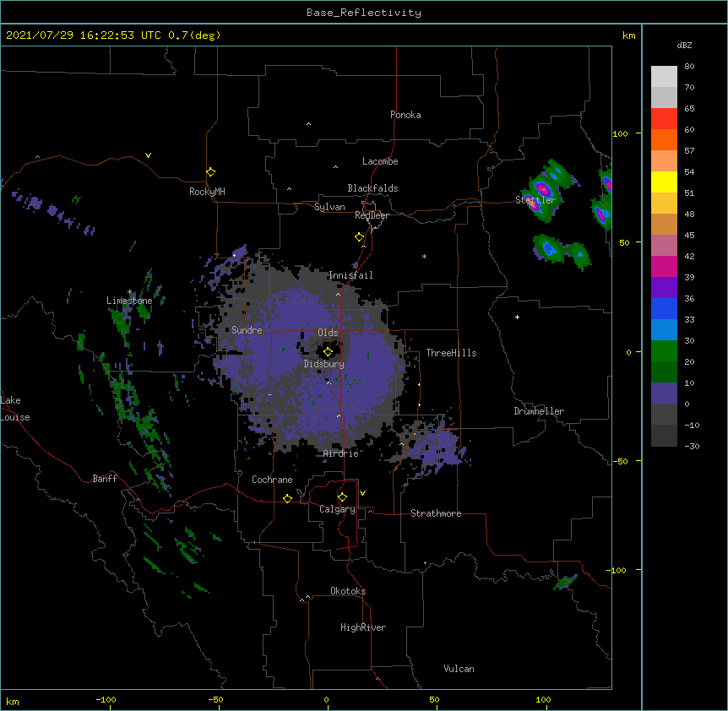Screen dimensions: 728x711
Task: Click the Strathmore town label
Action: pyautogui.click(x=436, y=513)
